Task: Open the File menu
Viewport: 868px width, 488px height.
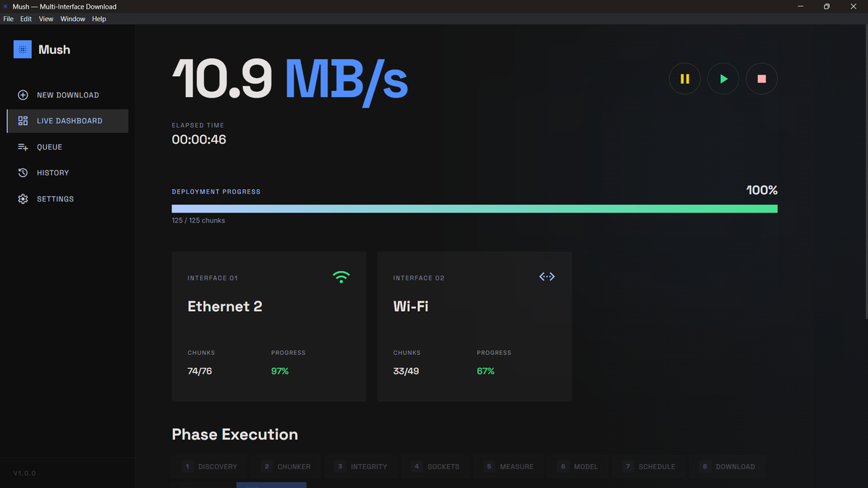Action: [9, 19]
